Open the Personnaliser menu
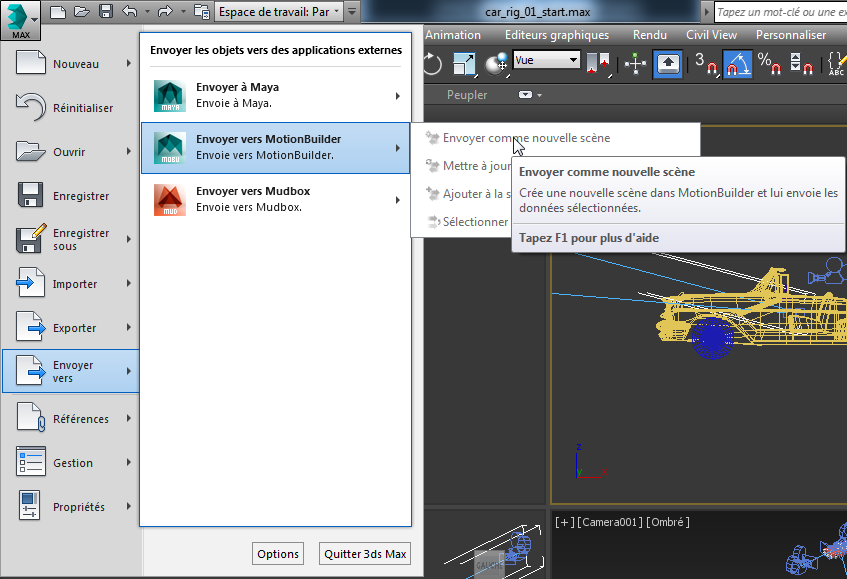The height and width of the screenshot is (579, 847). tap(791, 35)
